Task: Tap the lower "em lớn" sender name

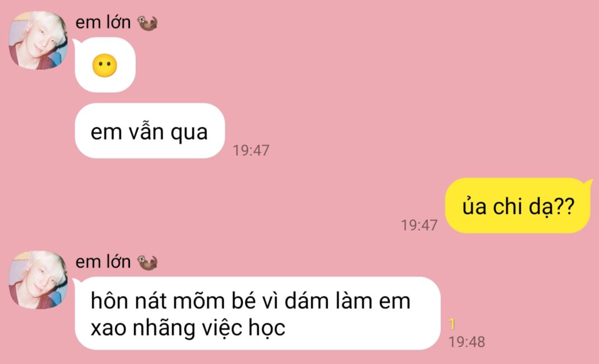Action: [103, 262]
